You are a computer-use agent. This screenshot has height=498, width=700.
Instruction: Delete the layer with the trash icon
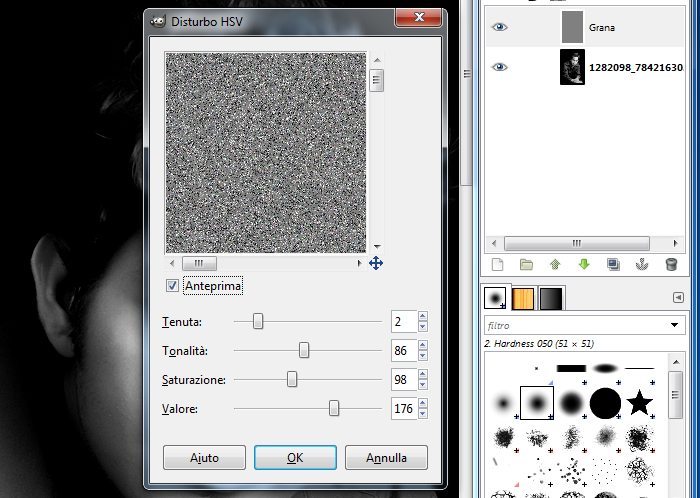click(671, 265)
